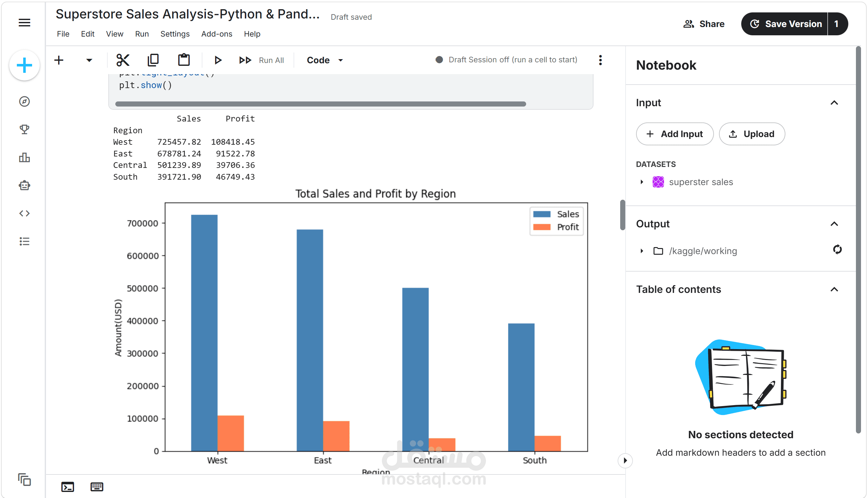The height and width of the screenshot is (498, 868).
Task: Open the trophy Competitions icon
Action: pyautogui.click(x=24, y=129)
